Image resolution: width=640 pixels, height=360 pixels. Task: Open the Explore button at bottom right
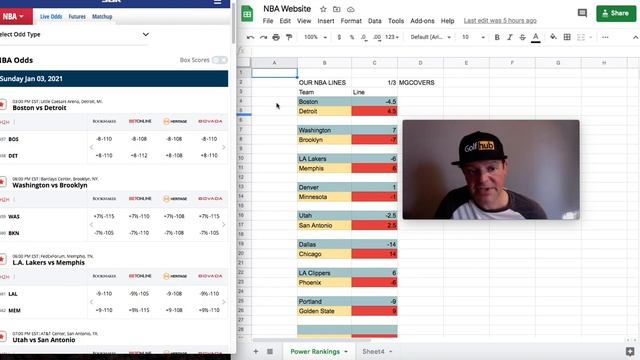tap(630, 351)
